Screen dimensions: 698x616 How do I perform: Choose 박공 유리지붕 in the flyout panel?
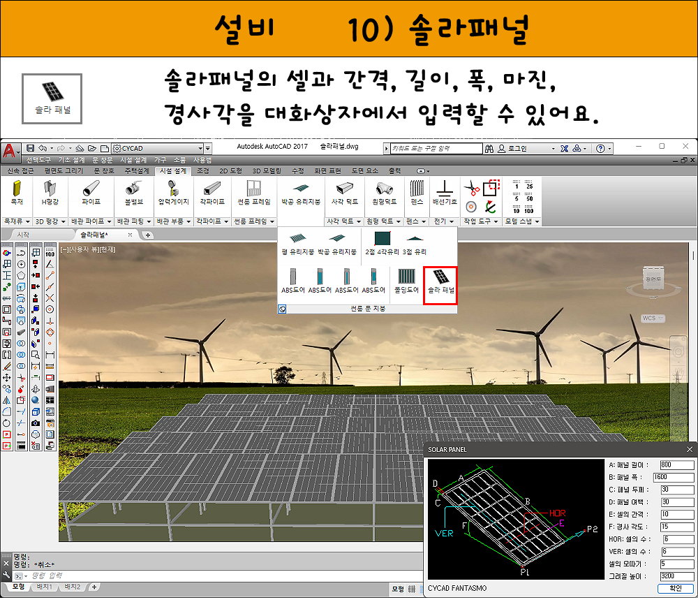point(337,244)
